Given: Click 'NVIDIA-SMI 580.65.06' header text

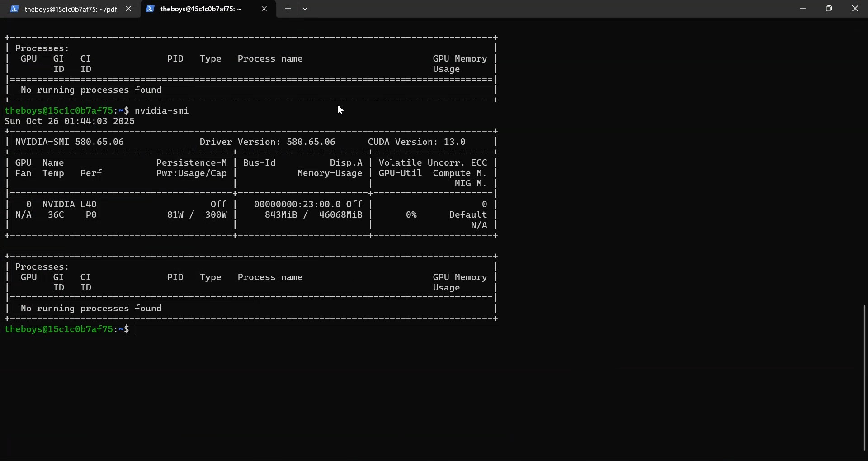Looking at the screenshot, I should click(x=70, y=142).
